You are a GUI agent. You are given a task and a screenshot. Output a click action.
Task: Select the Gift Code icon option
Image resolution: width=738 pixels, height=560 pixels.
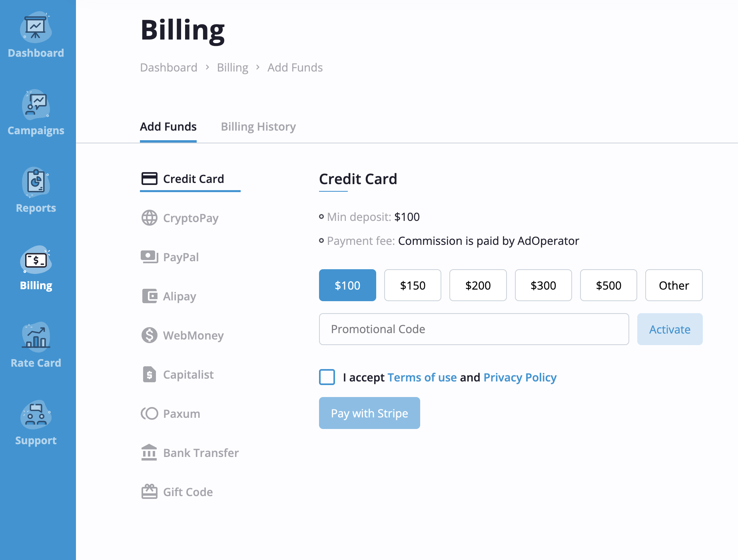150,492
